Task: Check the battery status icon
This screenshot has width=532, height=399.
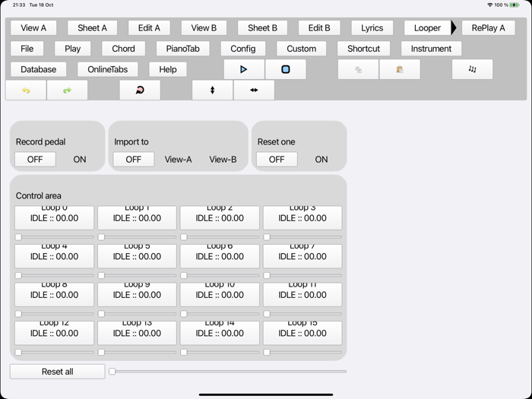Action: click(x=515, y=5)
